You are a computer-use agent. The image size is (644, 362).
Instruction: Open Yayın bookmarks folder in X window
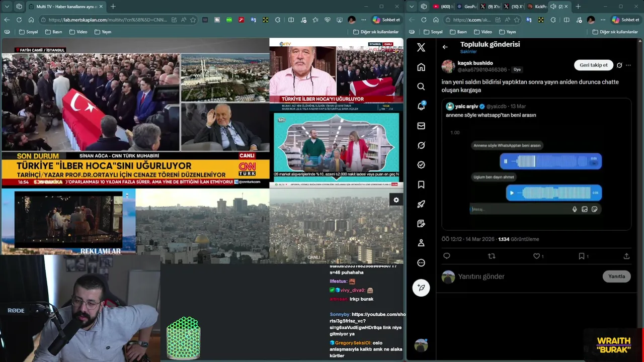click(x=507, y=32)
